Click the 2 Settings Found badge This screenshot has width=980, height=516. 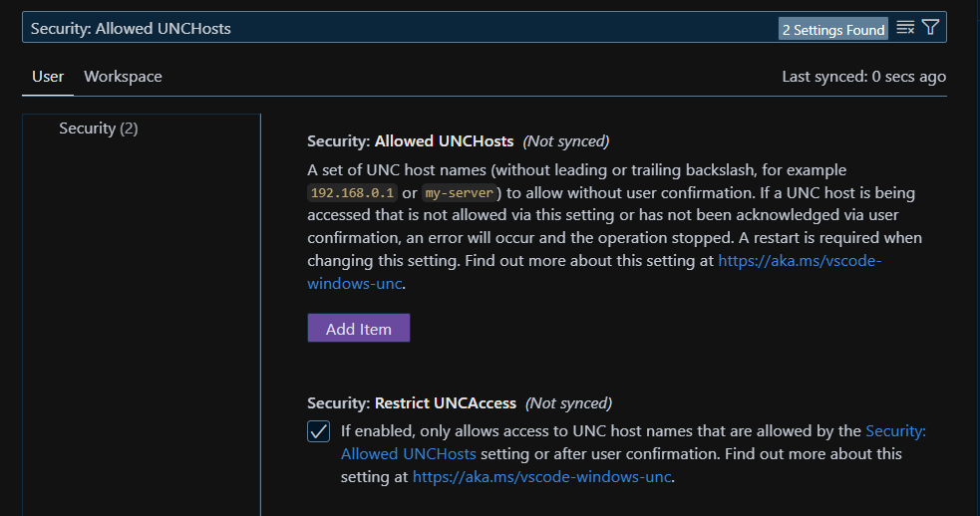tap(833, 29)
